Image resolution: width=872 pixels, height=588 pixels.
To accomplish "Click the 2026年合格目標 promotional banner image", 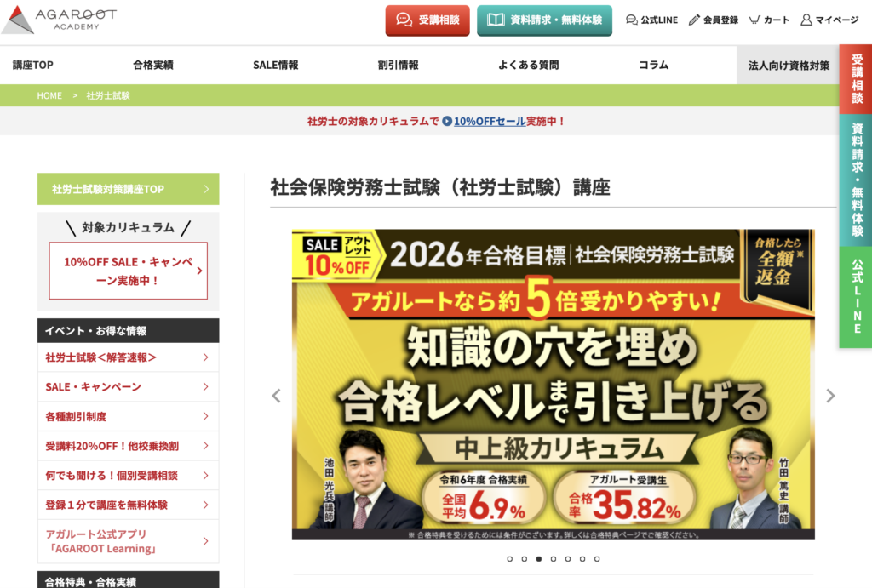I will tap(553, 384).
